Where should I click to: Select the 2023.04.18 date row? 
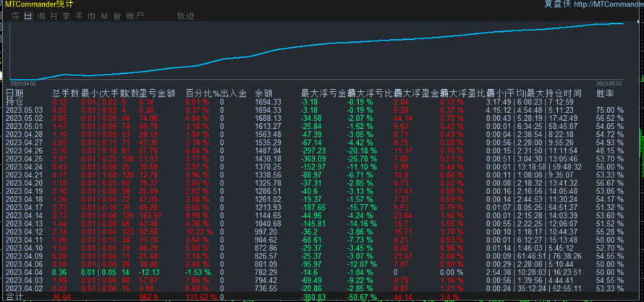[315, 199]
